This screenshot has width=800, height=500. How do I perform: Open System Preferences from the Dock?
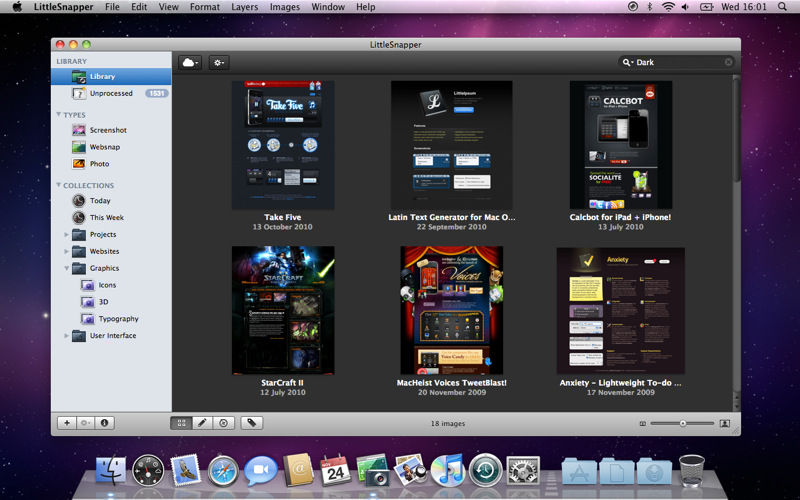point(523,470)
